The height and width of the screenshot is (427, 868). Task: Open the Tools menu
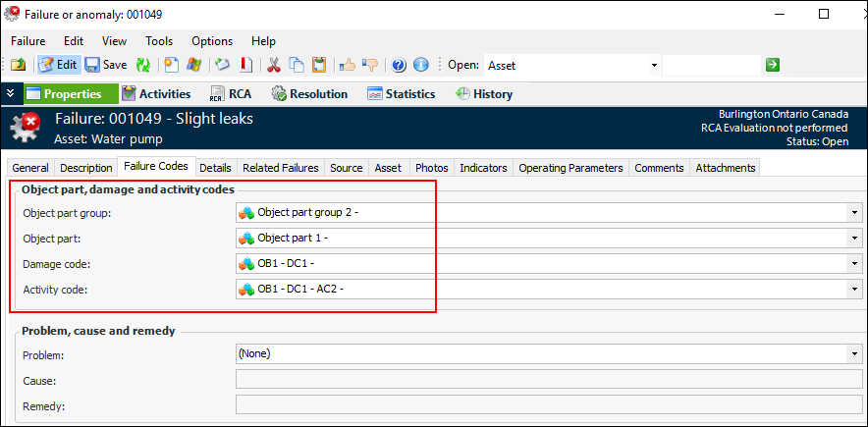[x=159, y=41]
